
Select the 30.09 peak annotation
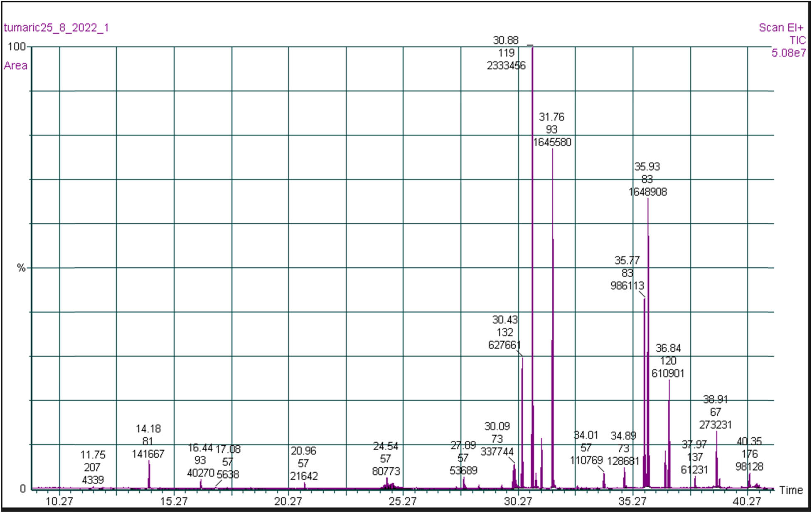click(x=497, y=427)
